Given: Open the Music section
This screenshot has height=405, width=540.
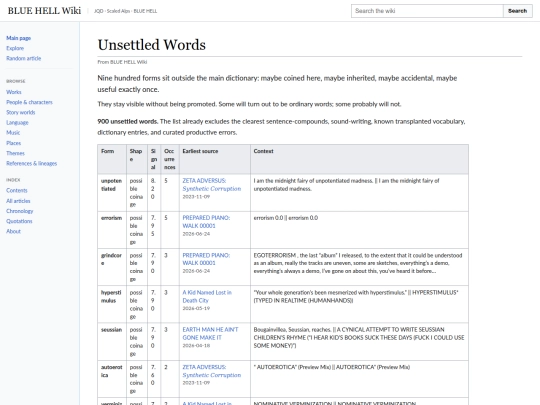Looking at the screenshot, I should click(13, 133).
